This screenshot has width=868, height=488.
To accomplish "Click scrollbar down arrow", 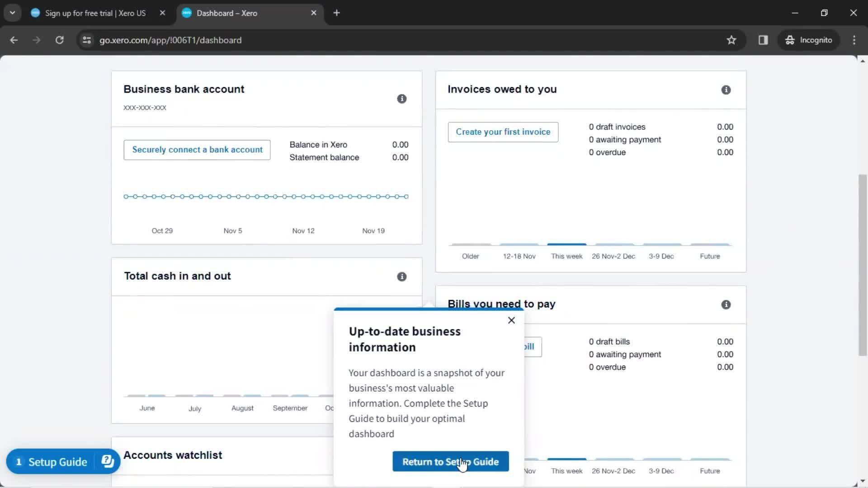I will click(x=863, y=482).
